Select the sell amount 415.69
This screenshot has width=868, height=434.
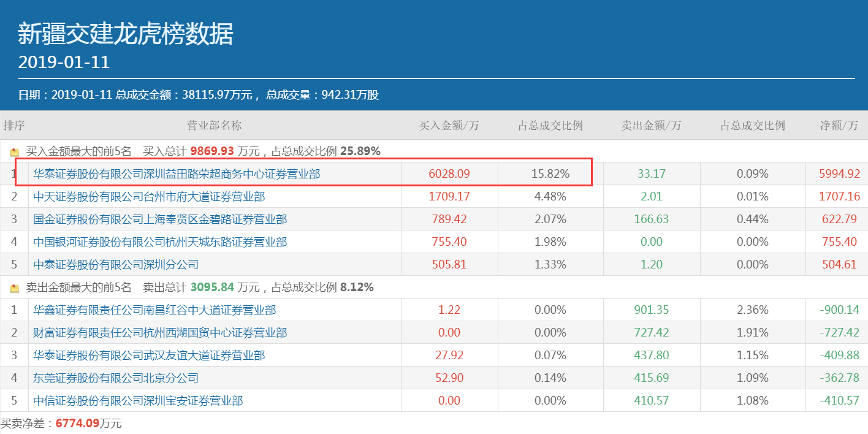(652, 378)
